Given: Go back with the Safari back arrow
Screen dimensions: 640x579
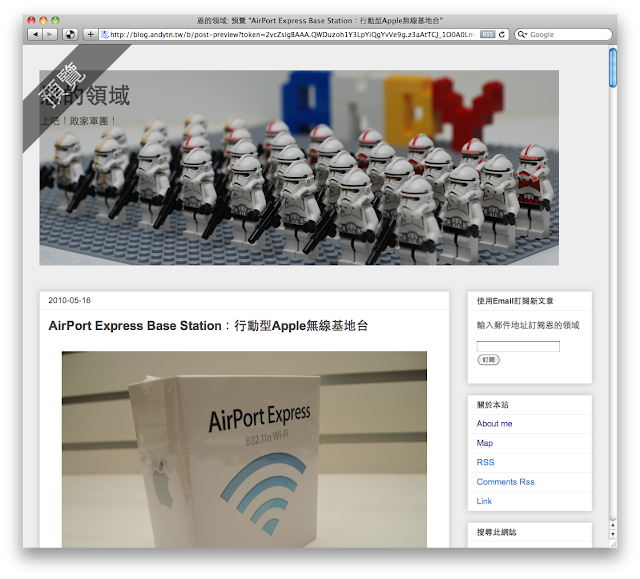Looking at the screenshot, I should click(x=35, y=35).
